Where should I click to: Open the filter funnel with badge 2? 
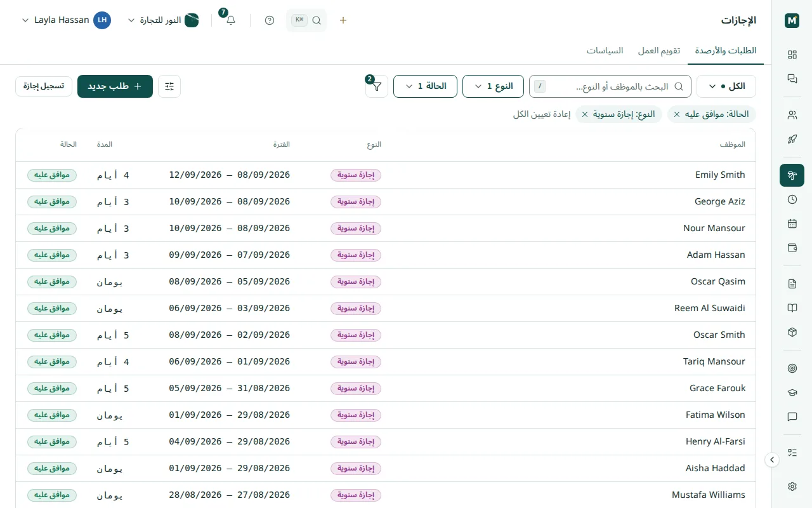[377, 86]
